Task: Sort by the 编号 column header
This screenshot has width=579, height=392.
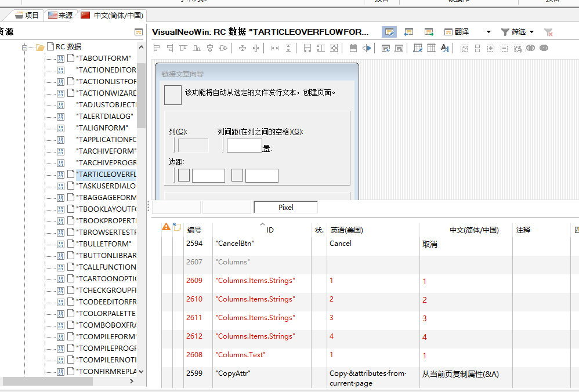Action: pyautogui.click(x=194, y=230)
